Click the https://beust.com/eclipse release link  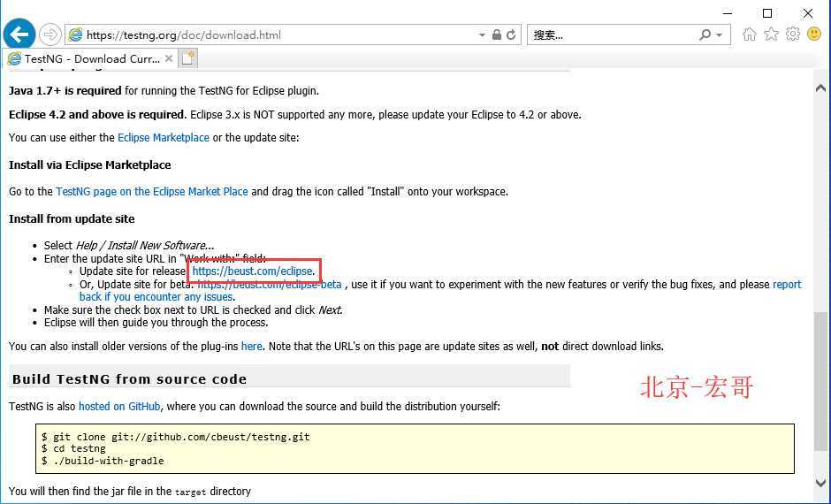pyautogui.click(x=252, y=271)
